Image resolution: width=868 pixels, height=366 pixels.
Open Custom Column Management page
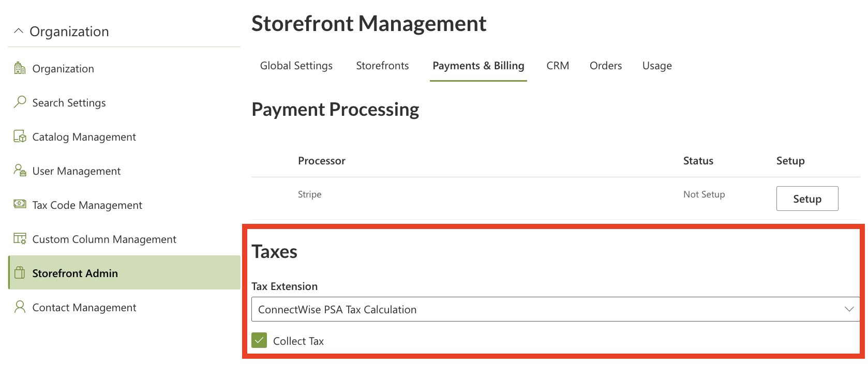pyautogui.click(x=124, y=239)
